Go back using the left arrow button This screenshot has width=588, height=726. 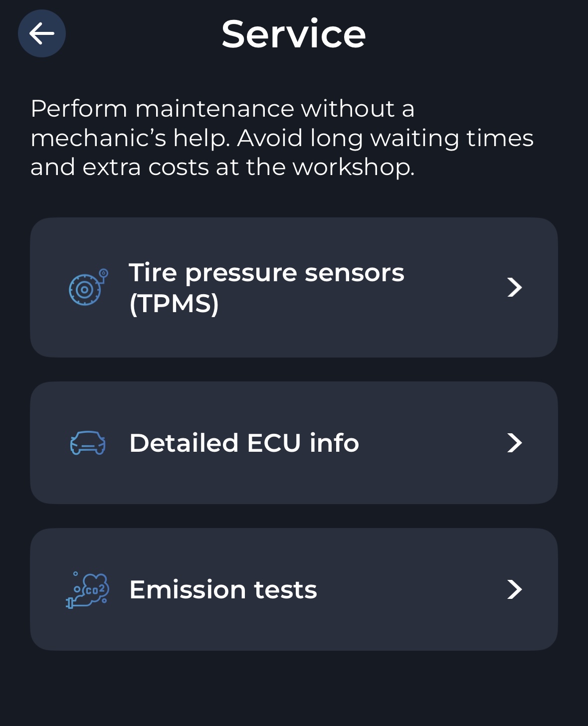(x=42, y=33)
